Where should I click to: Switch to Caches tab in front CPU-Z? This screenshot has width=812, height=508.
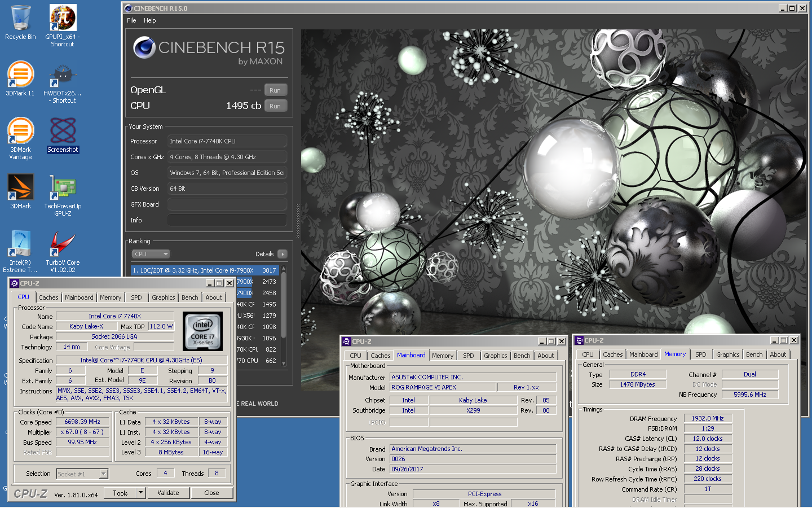[48, 297]
